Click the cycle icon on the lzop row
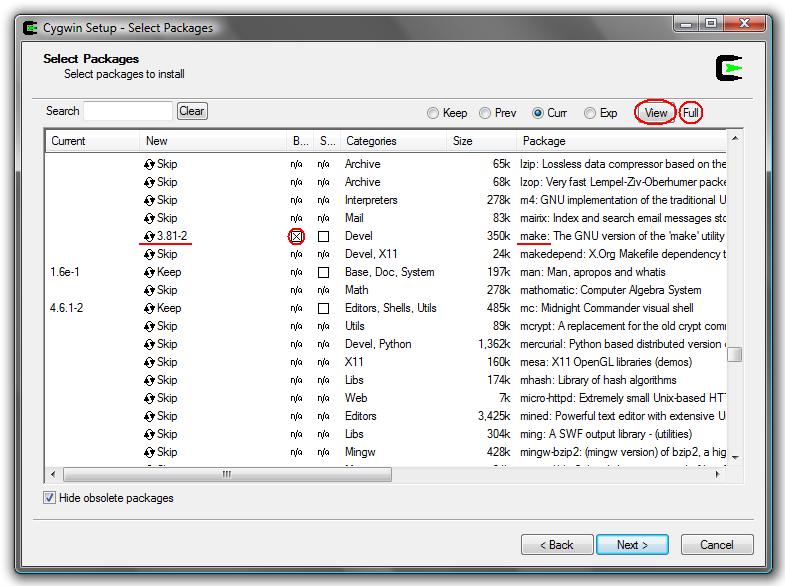 coord(149,182)
